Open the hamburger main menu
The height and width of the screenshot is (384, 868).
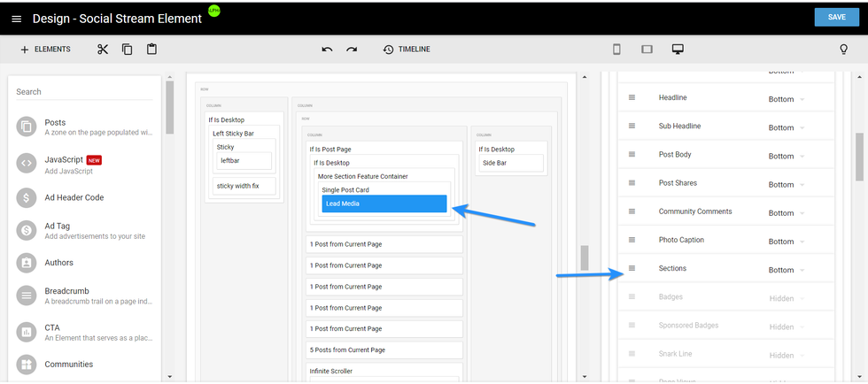click(x=16, y=19)
